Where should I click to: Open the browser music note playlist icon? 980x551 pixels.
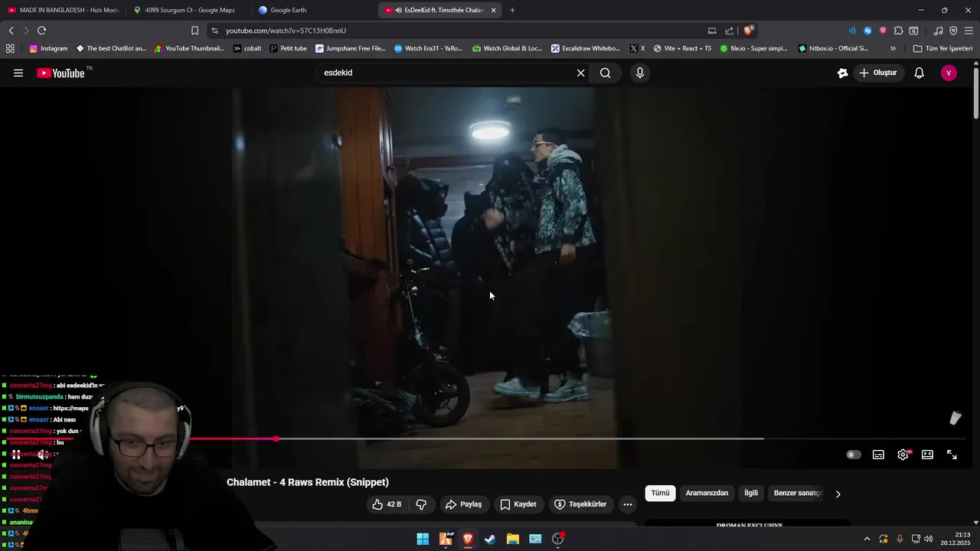tap(938, 31)
